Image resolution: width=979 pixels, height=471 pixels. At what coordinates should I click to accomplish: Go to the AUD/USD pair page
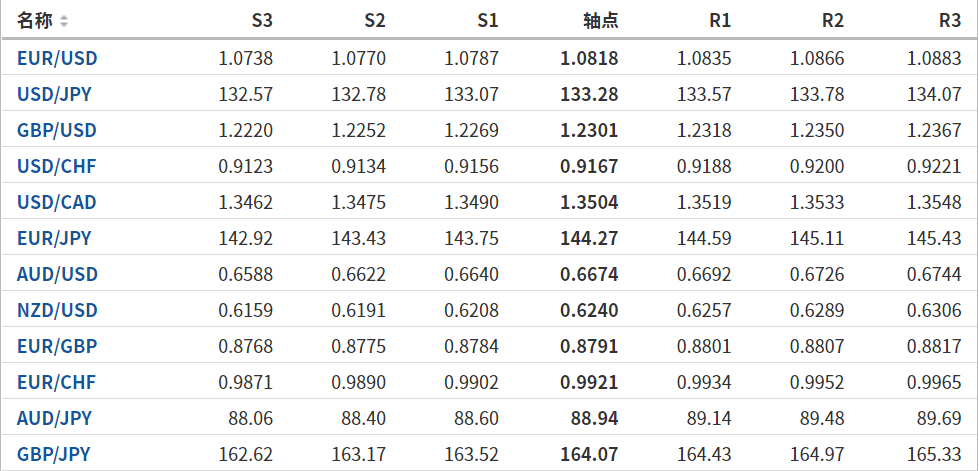click(57, 274)
